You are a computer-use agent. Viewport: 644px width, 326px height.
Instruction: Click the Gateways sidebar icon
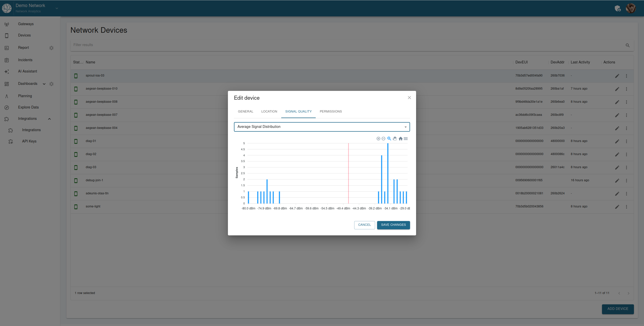point(7,24)
